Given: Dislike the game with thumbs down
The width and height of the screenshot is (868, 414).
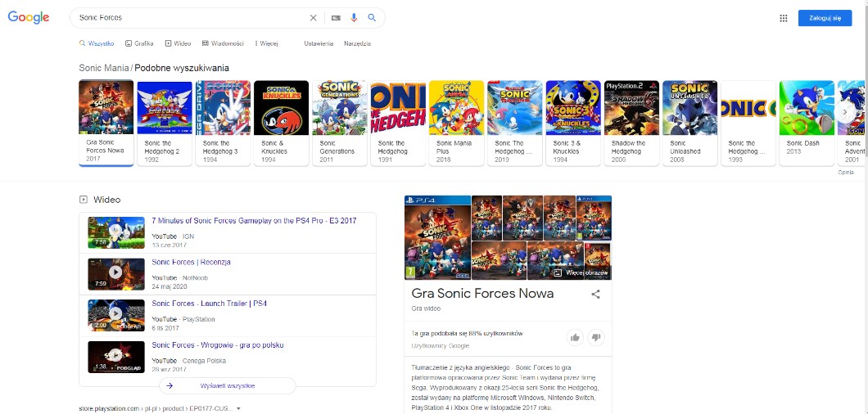Looking at the screenshot, I should click(x=595, y=337).
